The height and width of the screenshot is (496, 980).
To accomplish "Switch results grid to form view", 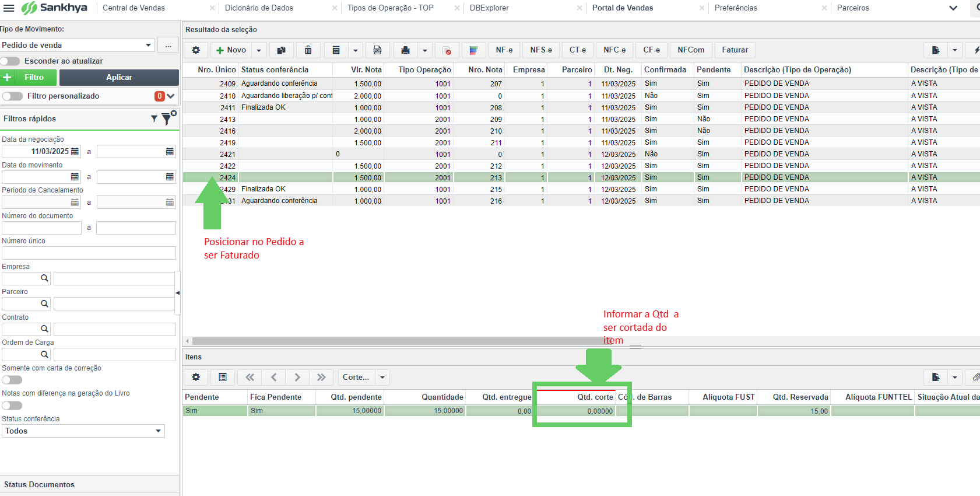I will pos(336,50).
